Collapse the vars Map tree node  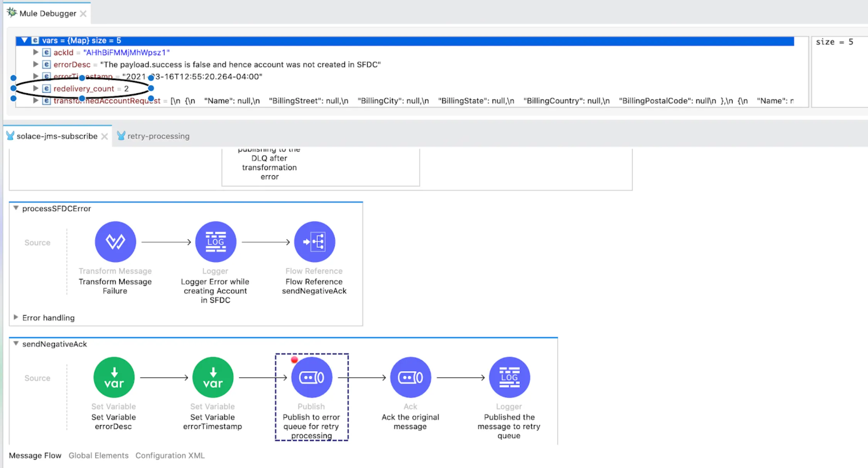[24, 40]
